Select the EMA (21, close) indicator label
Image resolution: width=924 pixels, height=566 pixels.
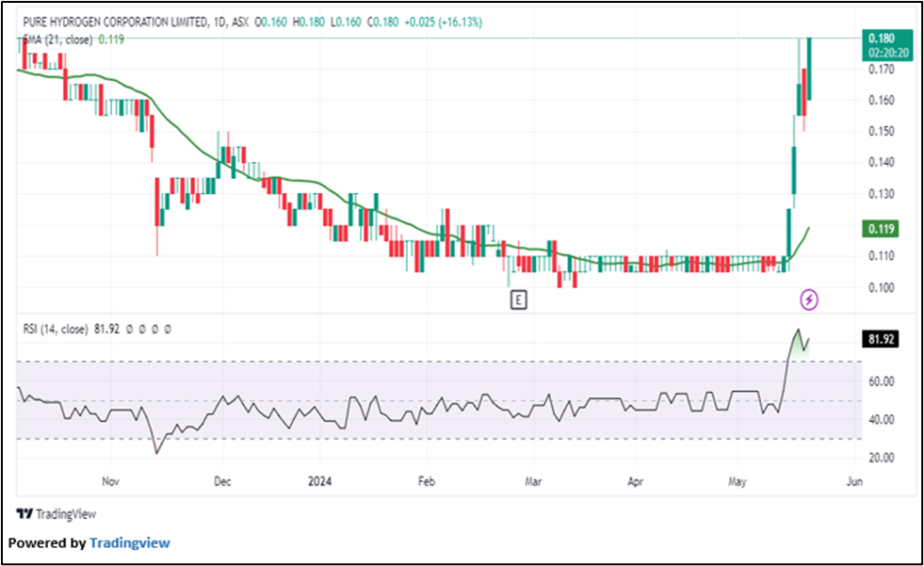click(57, 40)
